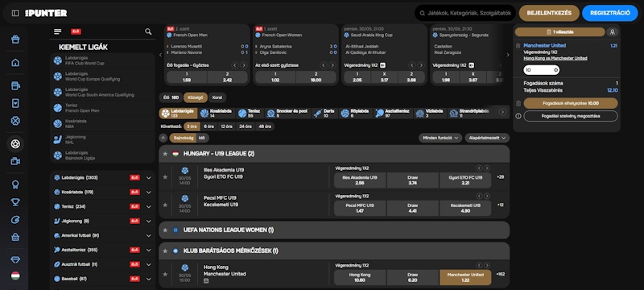This screenshot has height=290, width=644.
Task: Select Bajnokság sorting option
Action: 184,138
